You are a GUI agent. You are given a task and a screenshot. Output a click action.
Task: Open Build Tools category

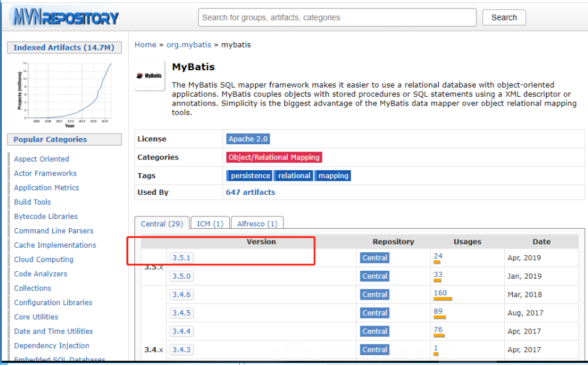click(x=32, y=202)
